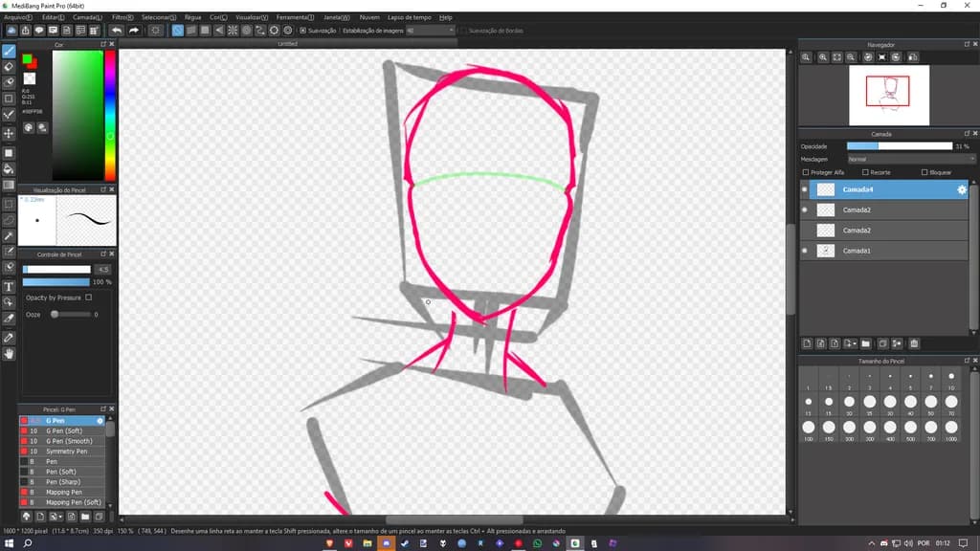The image size is (980, 551).
Task: Click the Undo arrow in toolbar
Action: pos(117,30)
